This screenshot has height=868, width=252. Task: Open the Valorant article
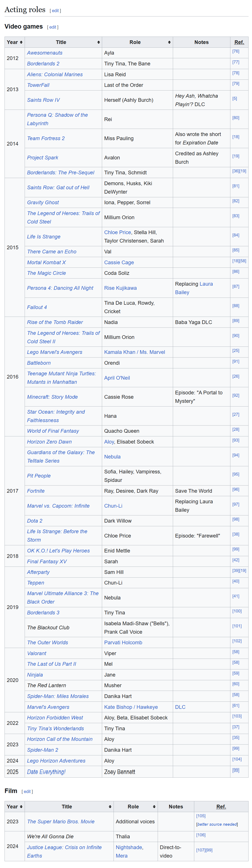37,653
